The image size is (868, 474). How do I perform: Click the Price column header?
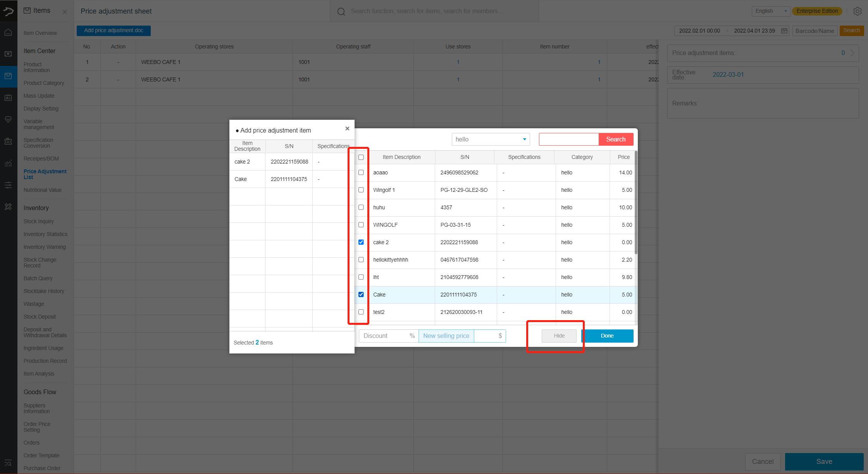pos(623,157)
